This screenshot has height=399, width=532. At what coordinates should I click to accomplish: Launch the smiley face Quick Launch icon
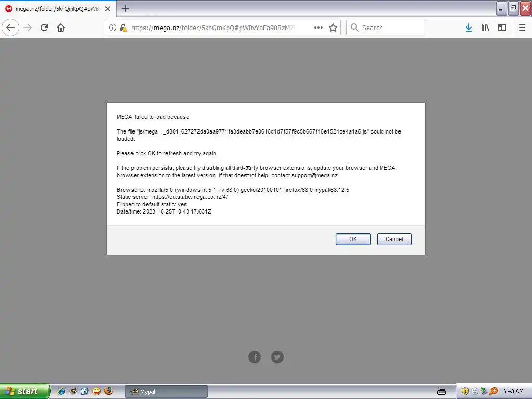pos(97,391)
